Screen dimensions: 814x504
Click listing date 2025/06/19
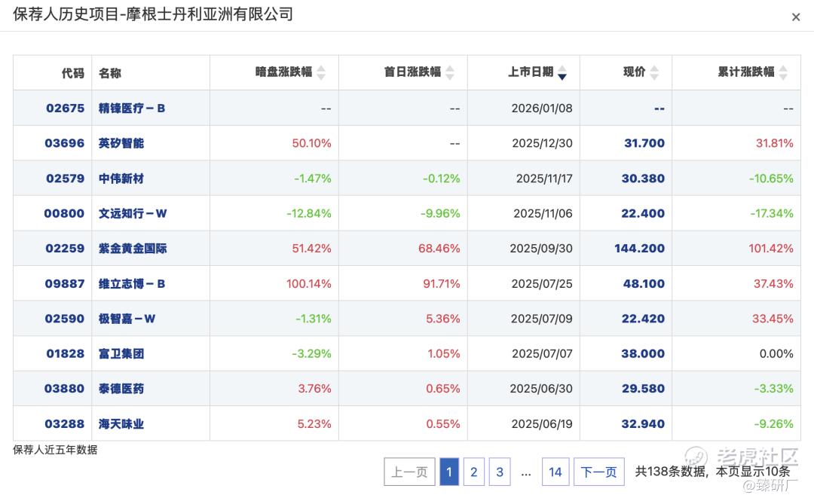pos(542,424)
